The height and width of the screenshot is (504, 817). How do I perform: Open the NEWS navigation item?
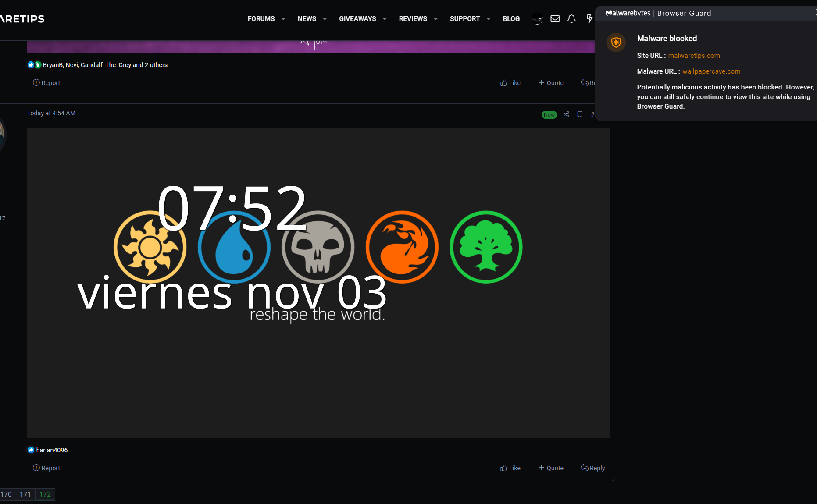pyautogui.click(x=307, y=19)
